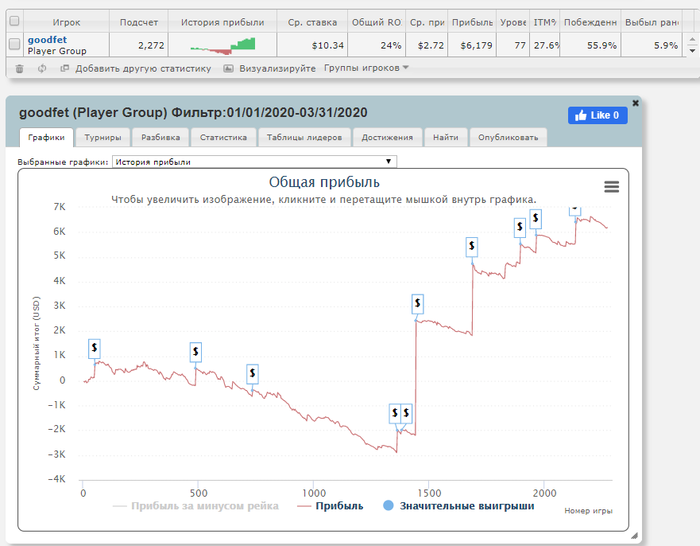Sort by the История прибыли column header
Image resolution: width=700 pixels, height=546 pixels.
point(222,22)
